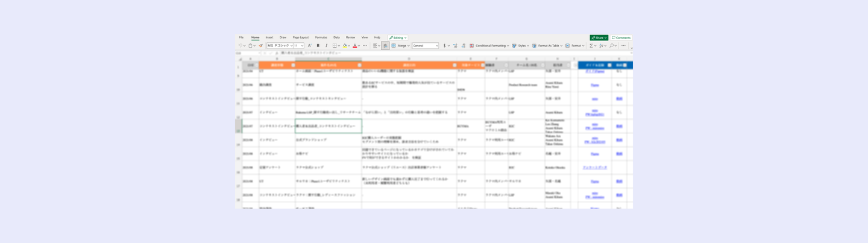Click the Select All corner triangle
This screenshot has height=243, width=868.
239,59
